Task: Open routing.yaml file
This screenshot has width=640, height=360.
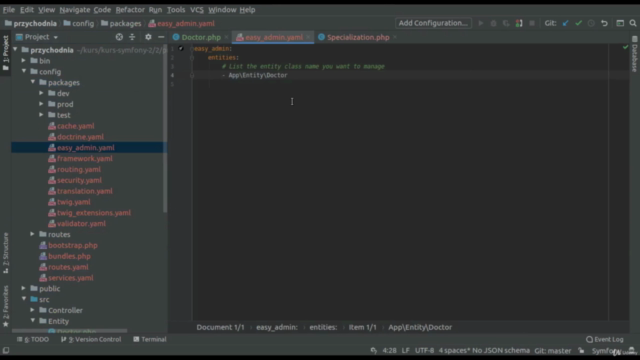Action: [79, 169]
